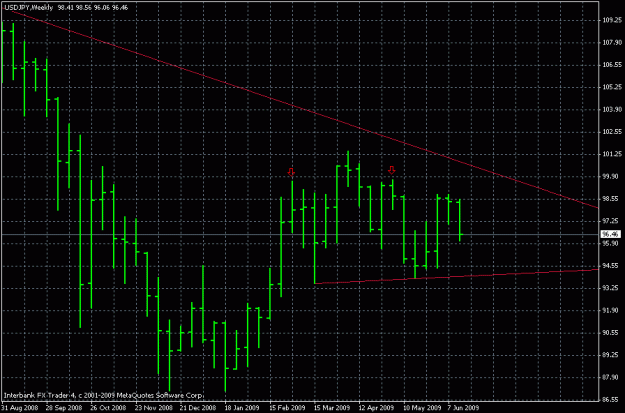Click the 99.90 price axis label

click(x=613, y=176)
